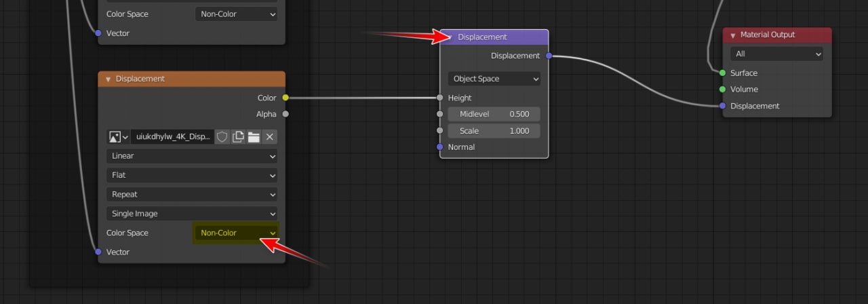Open the Flat projection dropdown

coord(192,175)
